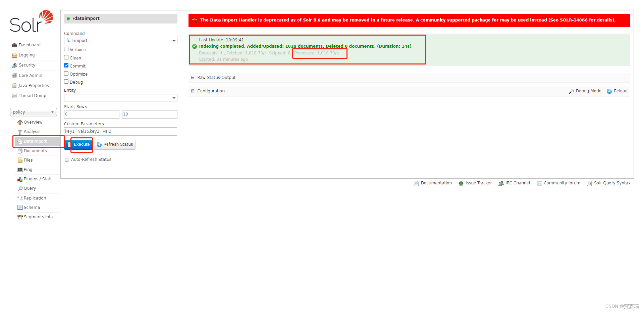
Task: Click the Debug-Mode link
Action: point(588,91)
